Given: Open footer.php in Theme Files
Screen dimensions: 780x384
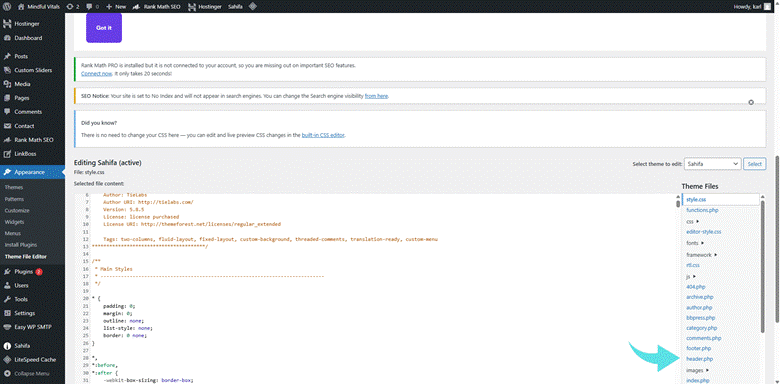Looking at the screenshot, I should (x=698, y=348).
